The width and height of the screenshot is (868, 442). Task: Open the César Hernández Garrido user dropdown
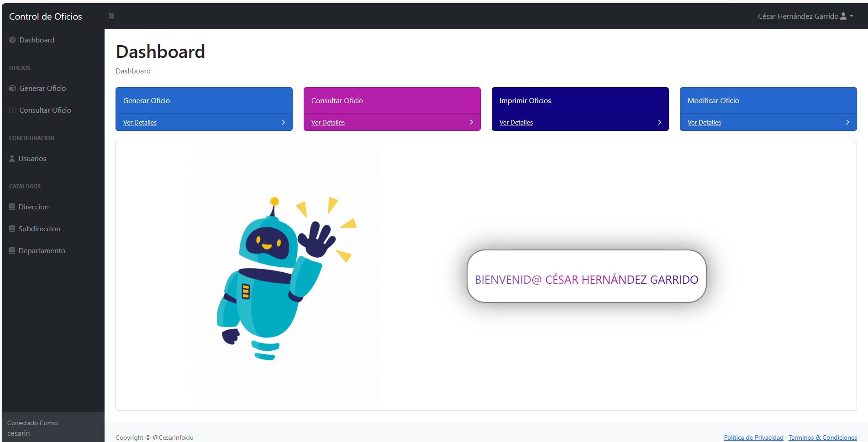click(x=805, y=16)
